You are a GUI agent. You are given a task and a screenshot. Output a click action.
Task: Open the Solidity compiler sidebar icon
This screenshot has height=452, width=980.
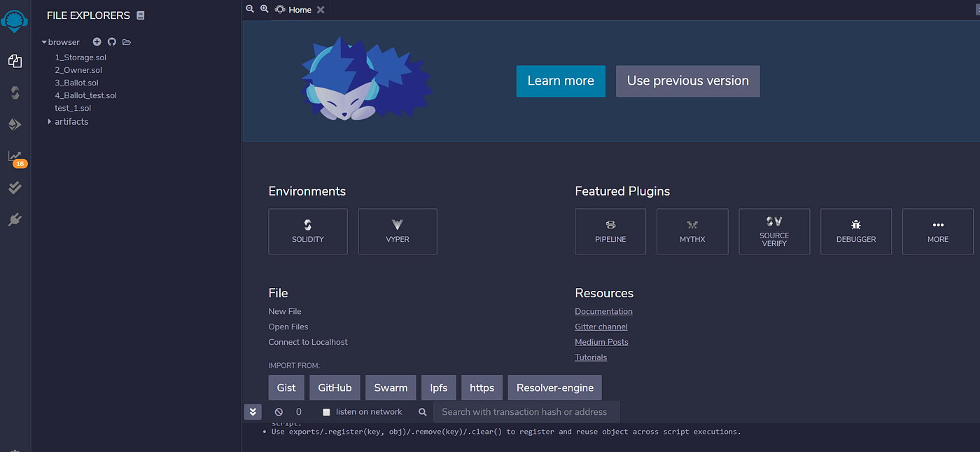click(15, 93)
